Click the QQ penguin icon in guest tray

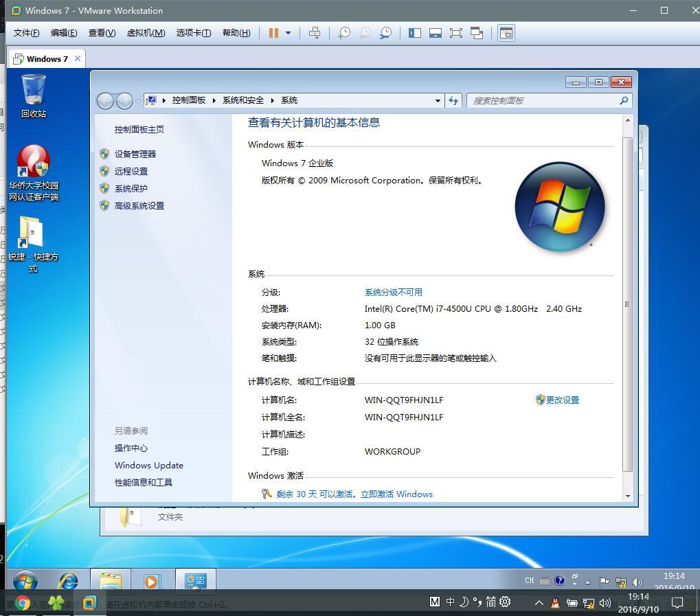pyautogui.click(x=554, y=603)
